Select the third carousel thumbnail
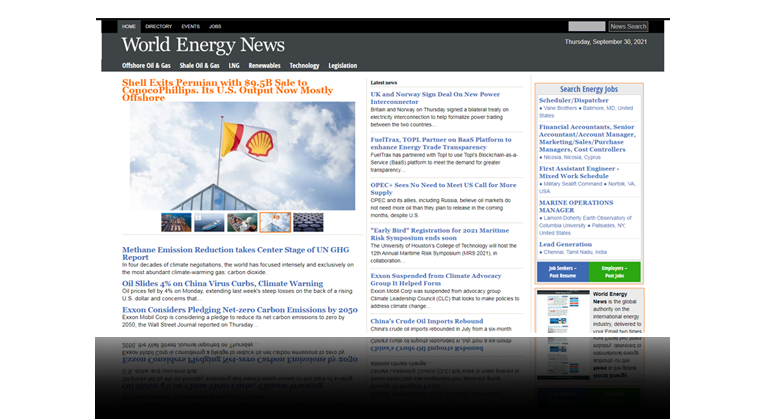The image size is (766, 419). (x=242, y=222)
